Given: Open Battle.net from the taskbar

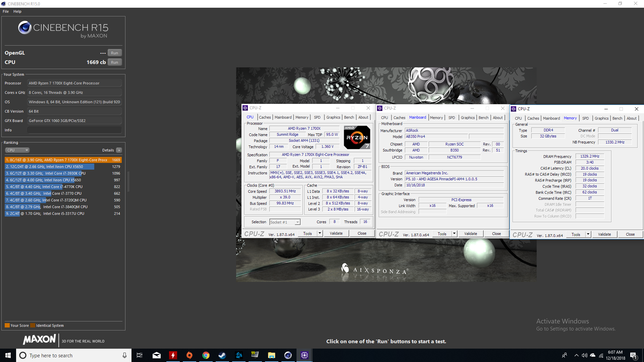Looking at the screenshot, I should [238, 355].
